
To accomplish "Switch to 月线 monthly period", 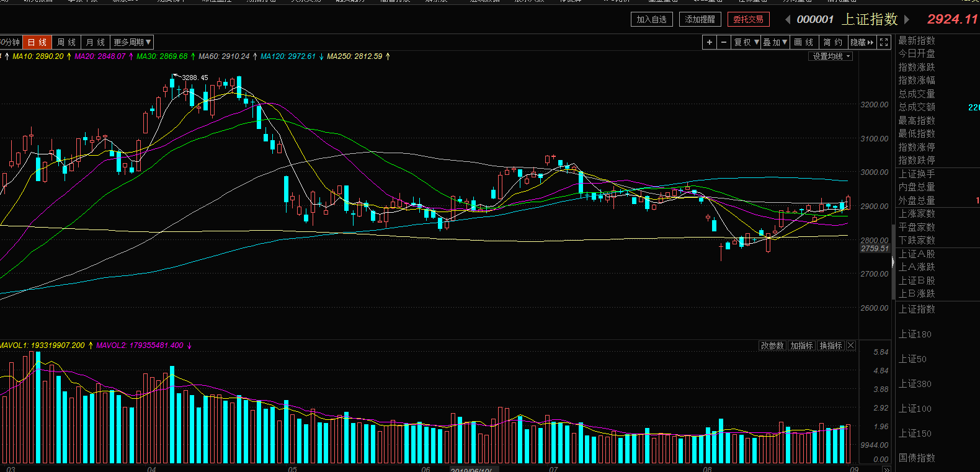I will tap(96, 42).
